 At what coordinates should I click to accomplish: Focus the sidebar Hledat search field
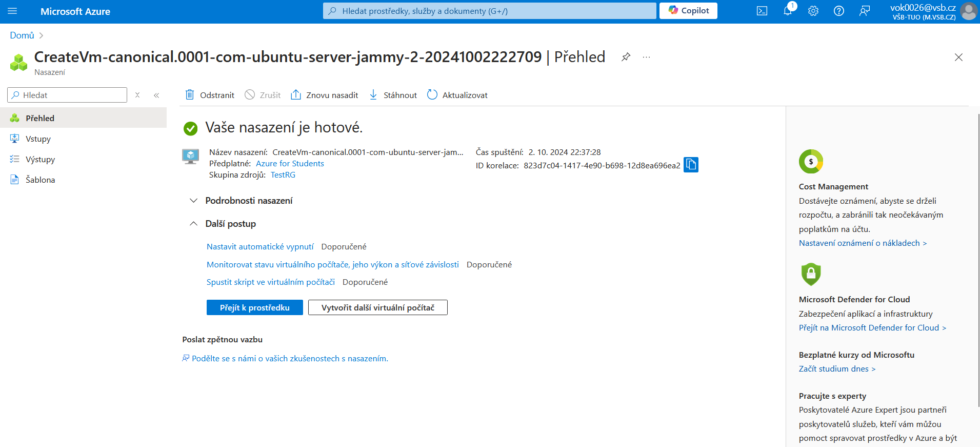[67, 95]
